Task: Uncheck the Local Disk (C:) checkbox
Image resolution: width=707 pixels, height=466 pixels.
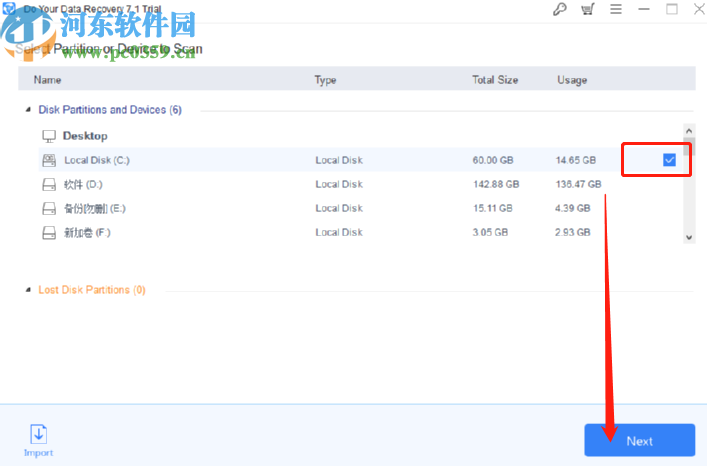Action: coord(669,160)
